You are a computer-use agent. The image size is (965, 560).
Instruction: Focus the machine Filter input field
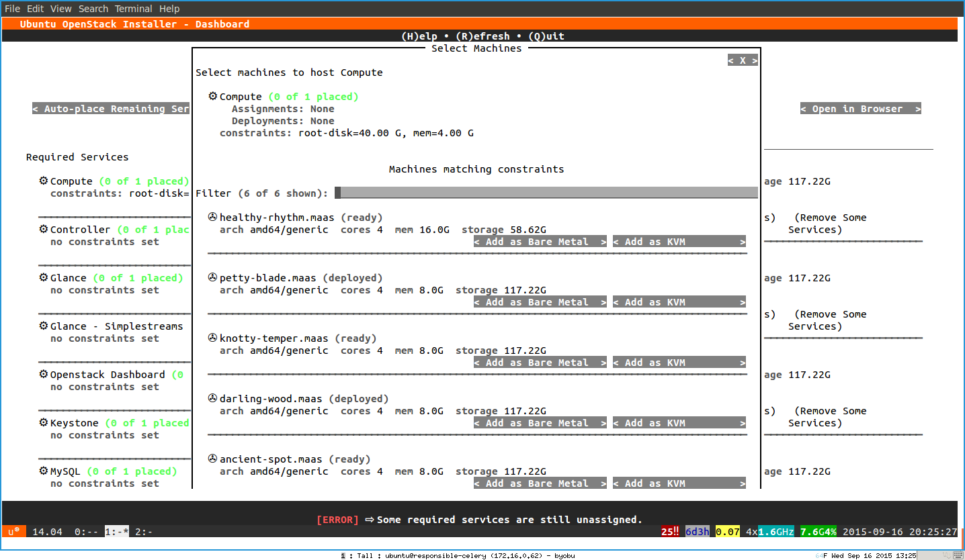(x=546, y=193)
